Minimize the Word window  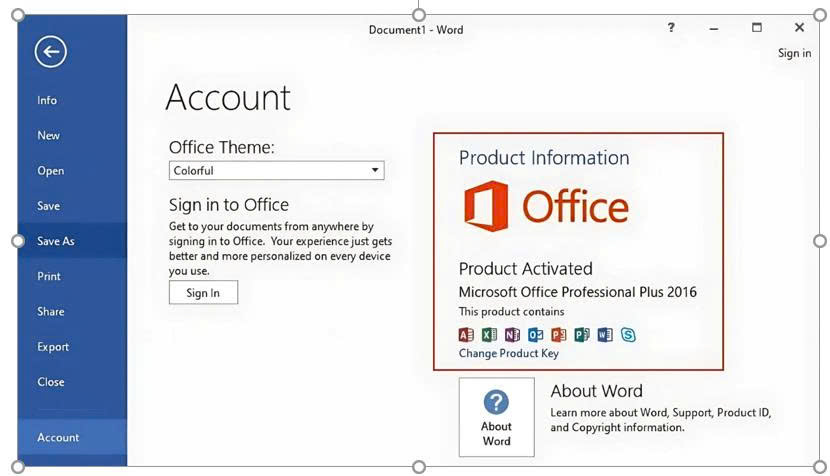coord(714,28)
